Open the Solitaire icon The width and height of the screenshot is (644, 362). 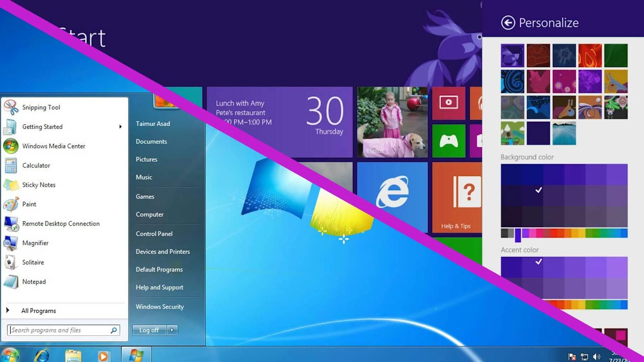(x=11, y=262)
